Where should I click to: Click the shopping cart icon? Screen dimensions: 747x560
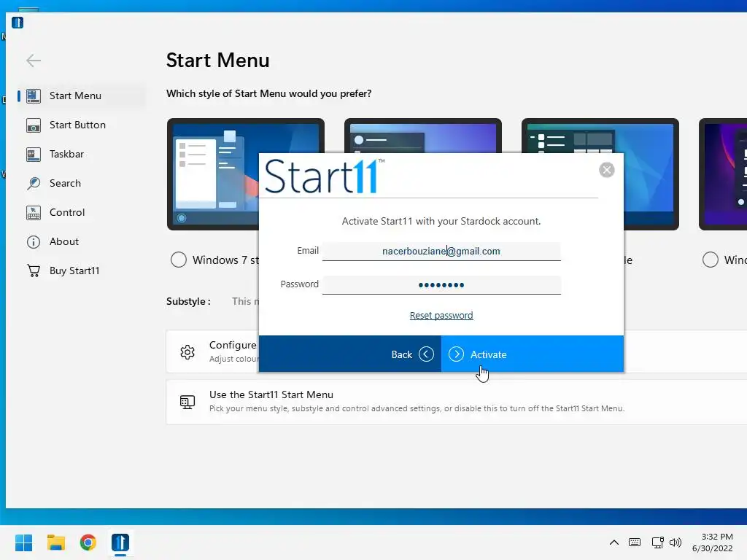(34, 271)
